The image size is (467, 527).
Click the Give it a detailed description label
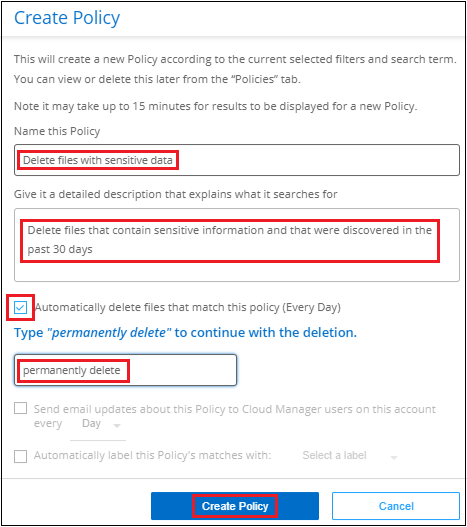click(176, 194)
